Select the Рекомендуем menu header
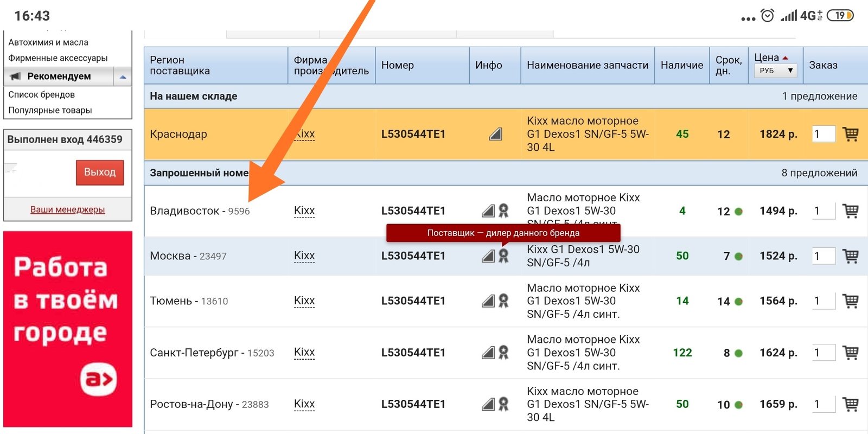 point(59,76)
